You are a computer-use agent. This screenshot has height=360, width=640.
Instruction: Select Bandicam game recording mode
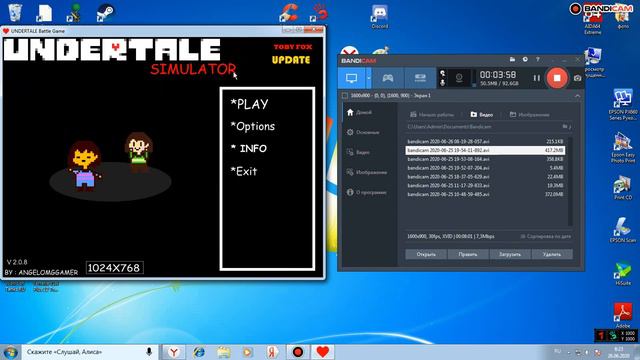(388, 78)
